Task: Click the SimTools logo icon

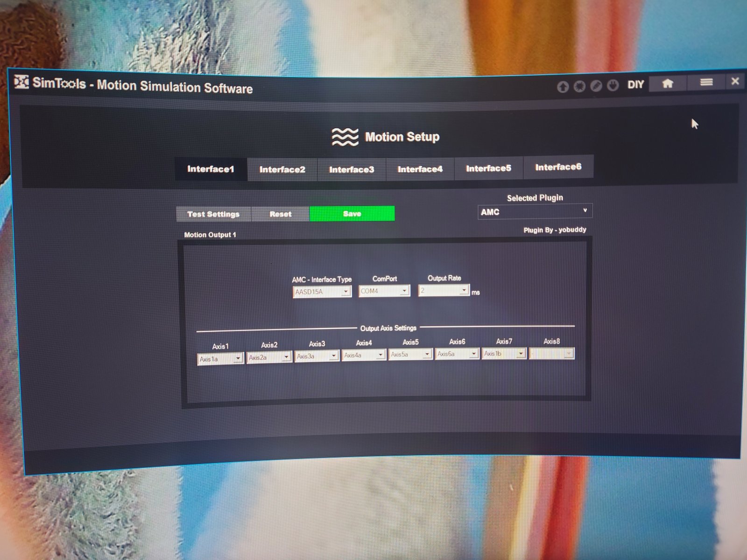Action: (x=21, y=82)
